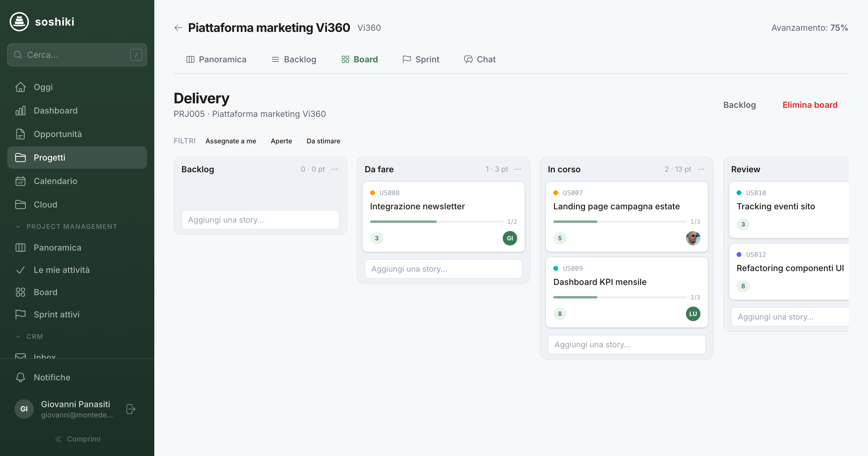Open the Chat tab
The width and height of the screenshot is (868, 456).
(x=480, y=59)
